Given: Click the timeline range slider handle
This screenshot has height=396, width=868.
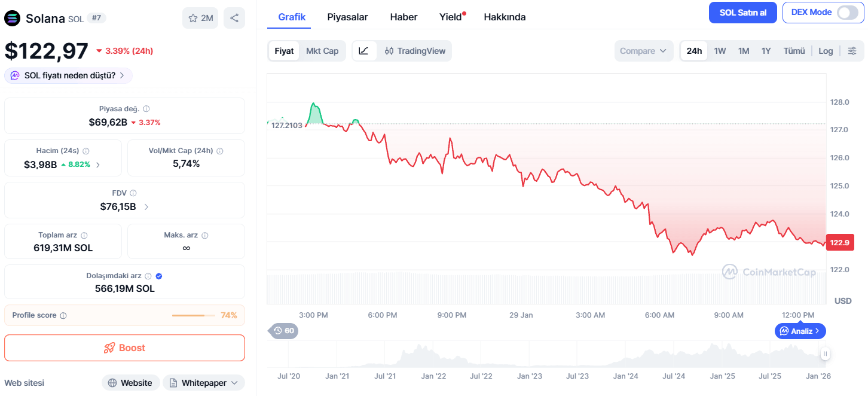Looking at the screenshot, I should click(x=825, y=354).
